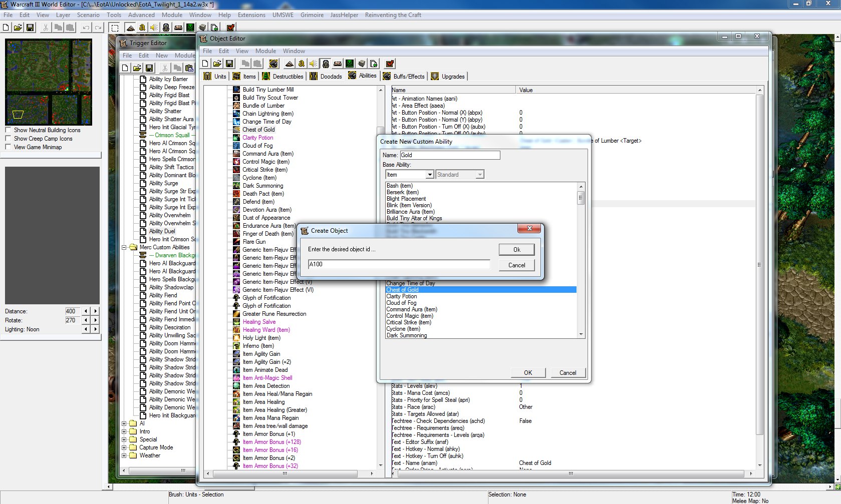Open the Item base ability dropdown
841x504 pixels.
(x=429, y=175)
